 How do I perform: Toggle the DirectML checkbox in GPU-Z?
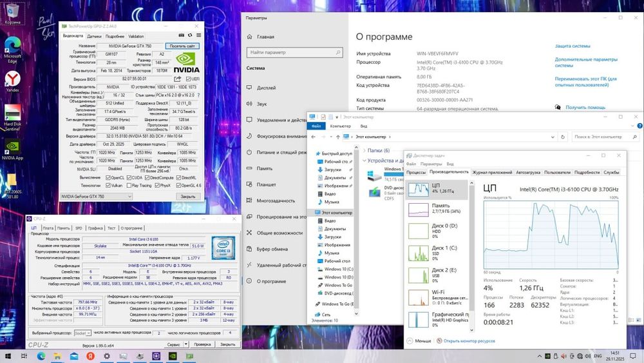pos(178,177)
